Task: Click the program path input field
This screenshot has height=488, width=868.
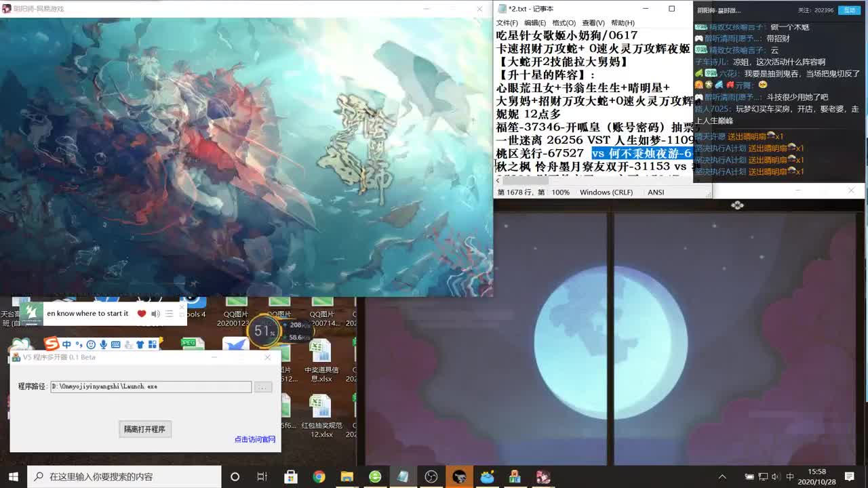Action: [x=151, y=386]
